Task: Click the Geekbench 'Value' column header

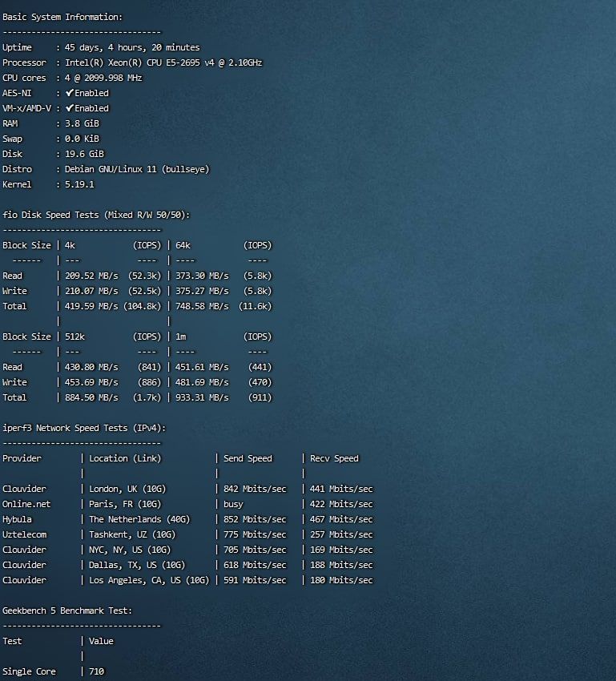Action: pos(101,641)
